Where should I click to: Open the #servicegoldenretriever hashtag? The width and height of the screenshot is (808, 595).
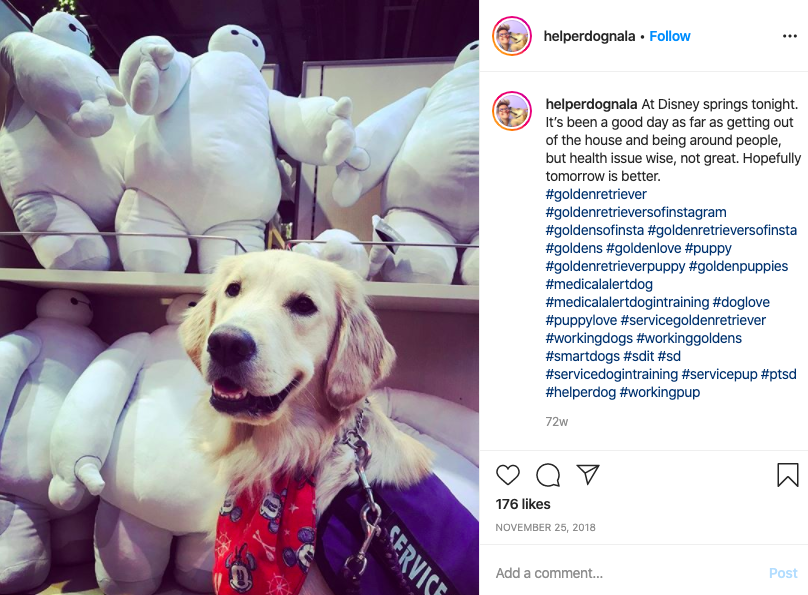693,320
